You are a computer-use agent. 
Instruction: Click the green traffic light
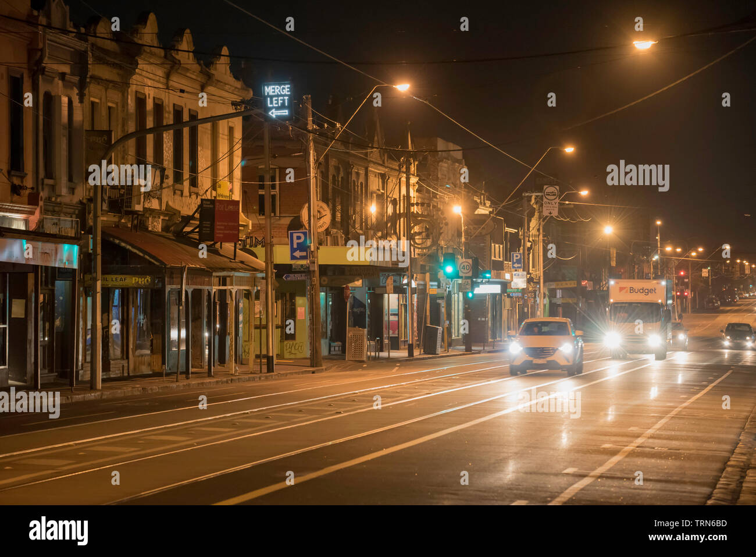[x=449, y=265]
